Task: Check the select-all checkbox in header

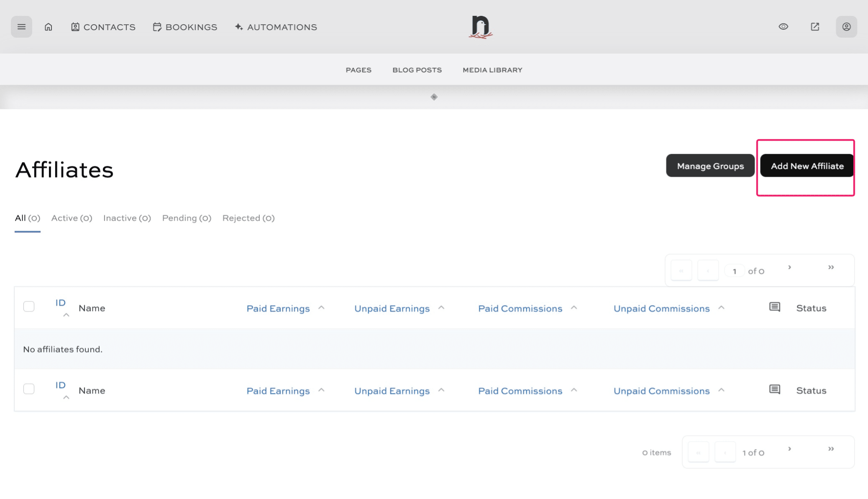Action: click(29, 307)
